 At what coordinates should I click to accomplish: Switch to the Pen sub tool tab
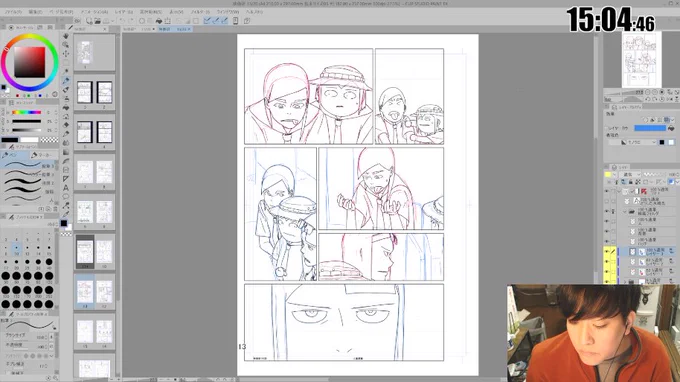coord(14,155)
